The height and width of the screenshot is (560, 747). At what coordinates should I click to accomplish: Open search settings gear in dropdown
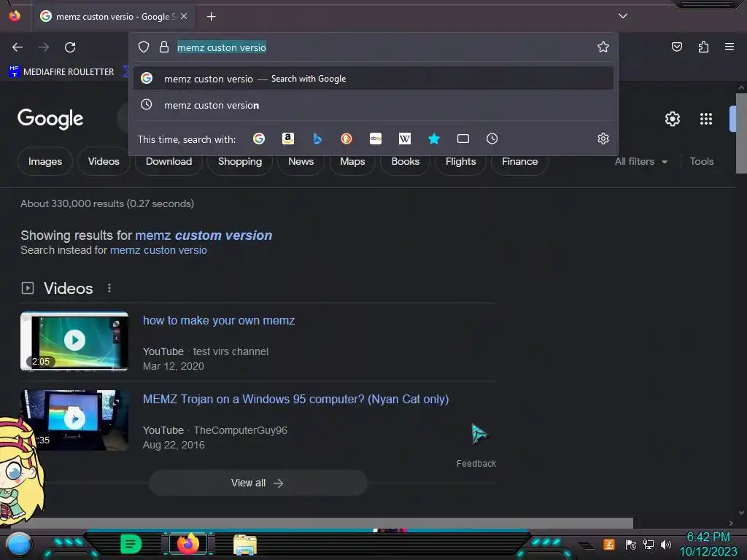[x=603, y=139]
